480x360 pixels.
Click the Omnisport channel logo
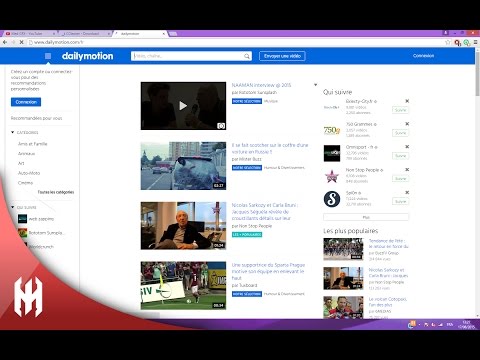coord(332,153)
